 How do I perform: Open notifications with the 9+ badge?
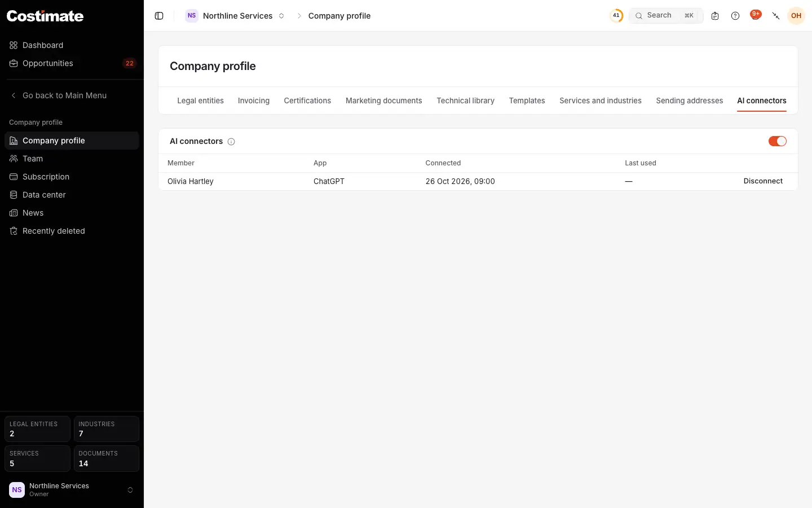pos(756,15)
